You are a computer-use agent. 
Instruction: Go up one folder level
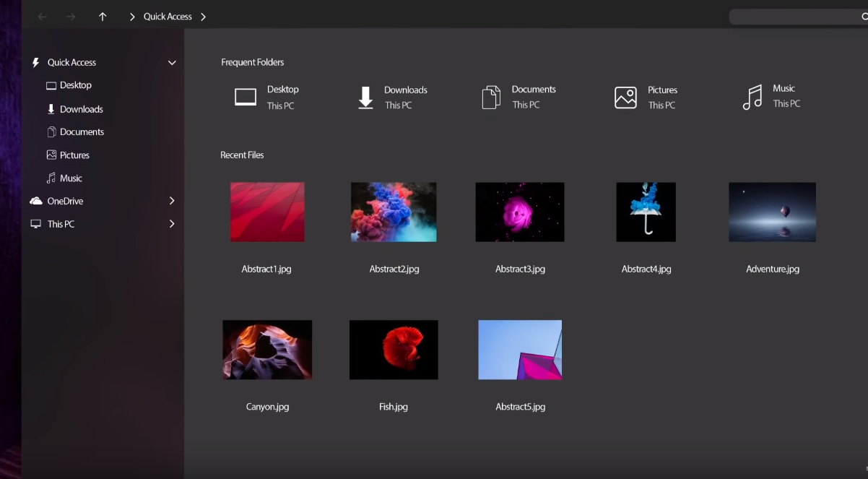(x=103, y=17)
